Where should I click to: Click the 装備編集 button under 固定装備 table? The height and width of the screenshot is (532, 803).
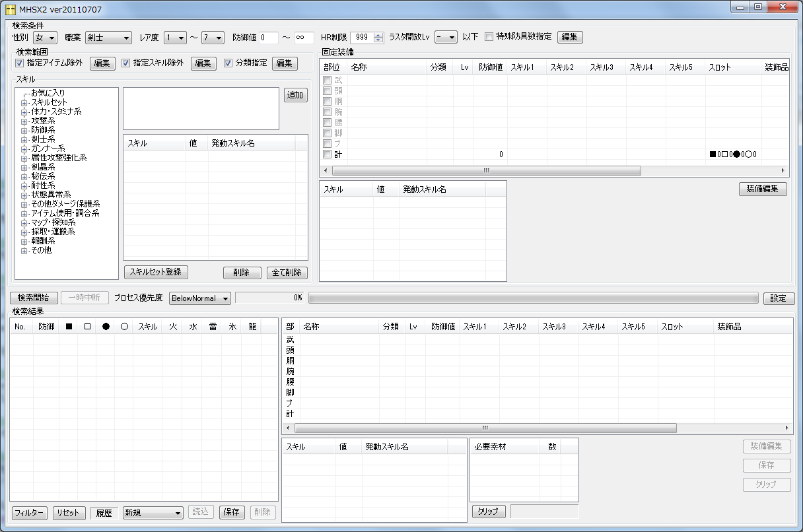pyautogui.click(x=763, y=189)
